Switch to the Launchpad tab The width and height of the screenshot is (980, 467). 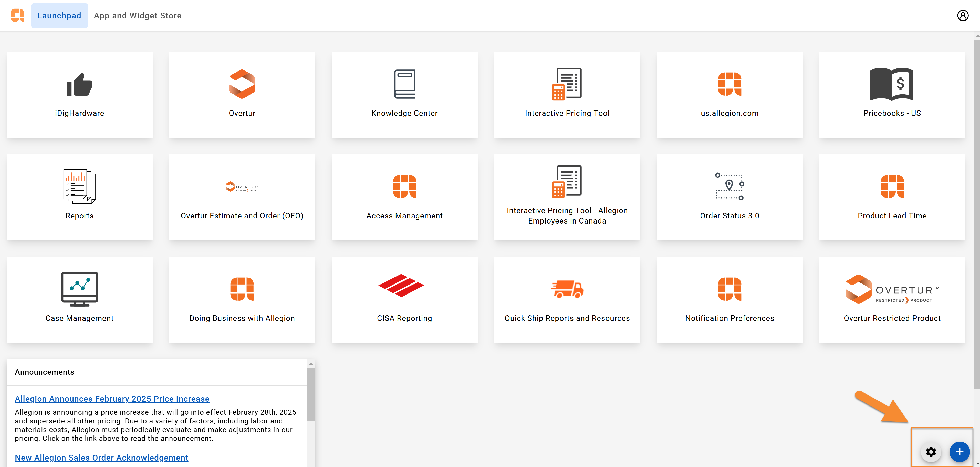tap(59, 16)
